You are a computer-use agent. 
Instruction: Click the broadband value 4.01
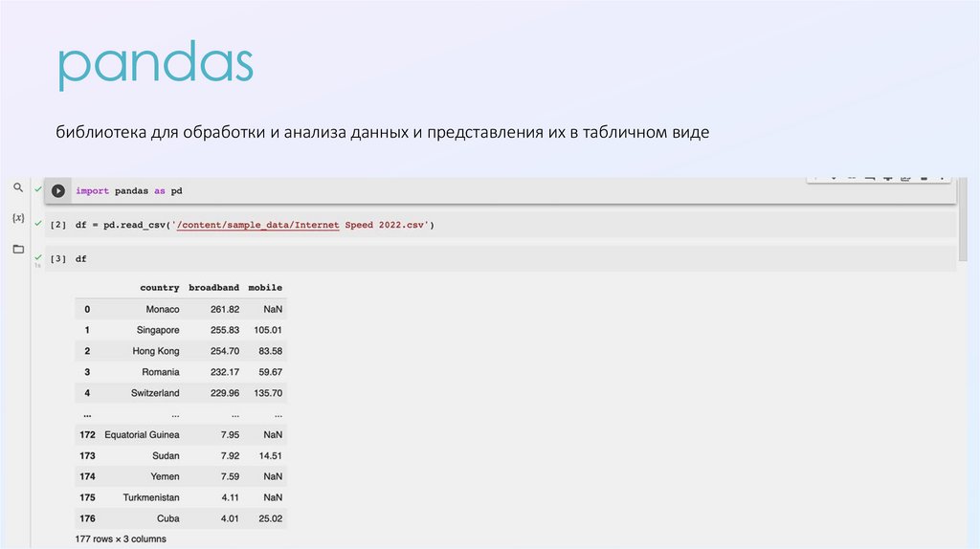click(x=230, y=518)
